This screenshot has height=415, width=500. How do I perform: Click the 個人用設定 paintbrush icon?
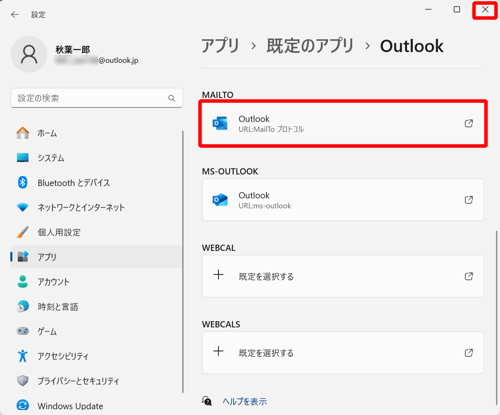pyautogui.click(x=23, y=232)
